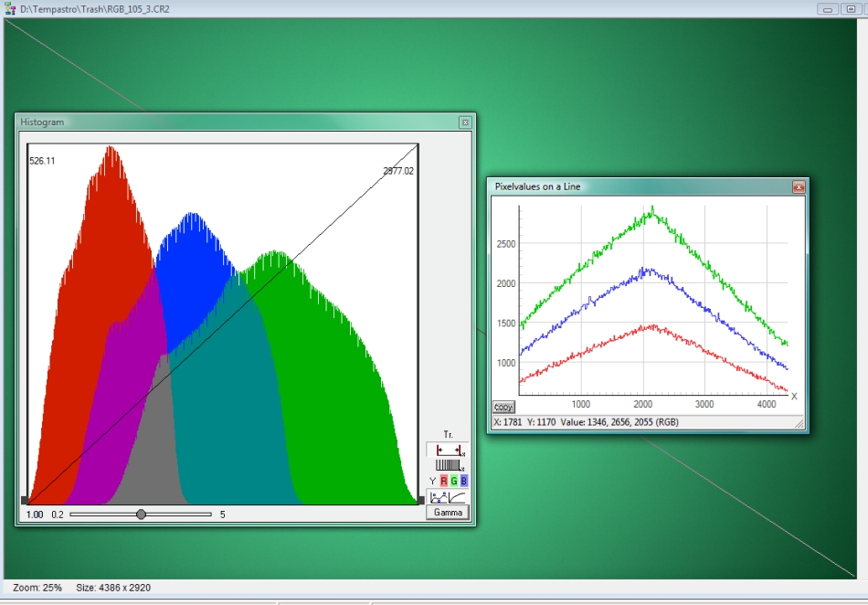Click the application icon in the title bar
This screenshot has height=605, width=868.
(x=10, y=9)
